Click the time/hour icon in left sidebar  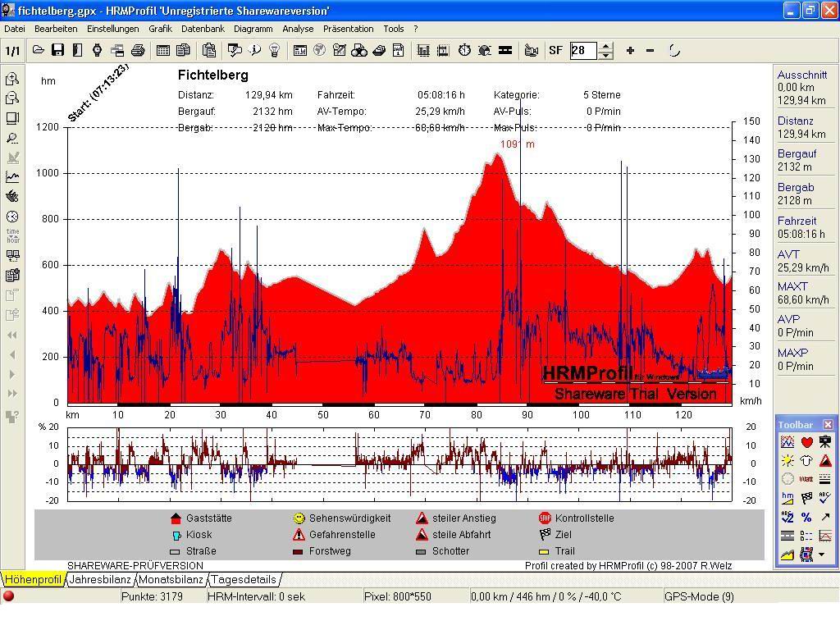(x=12, y=236)
